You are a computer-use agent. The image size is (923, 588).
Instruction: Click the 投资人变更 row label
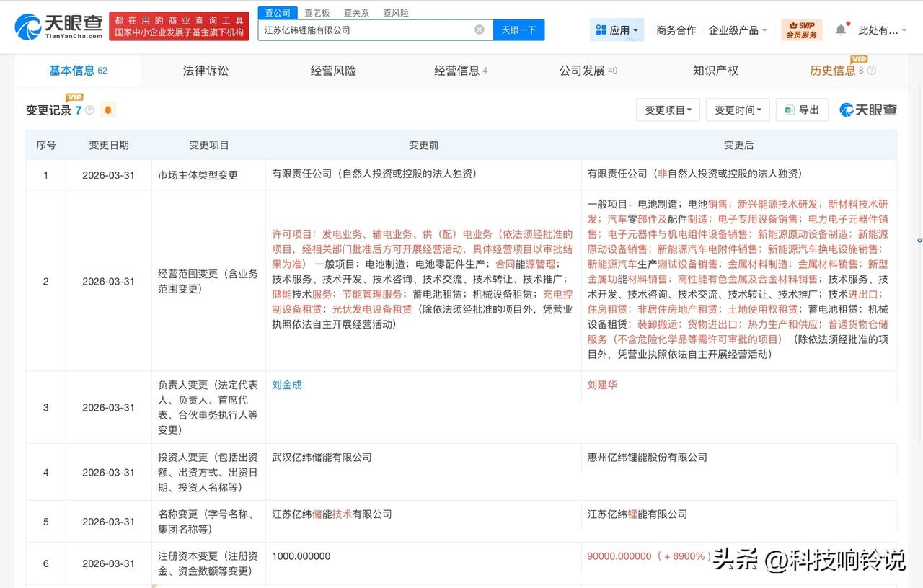click(x=208, y=472)
